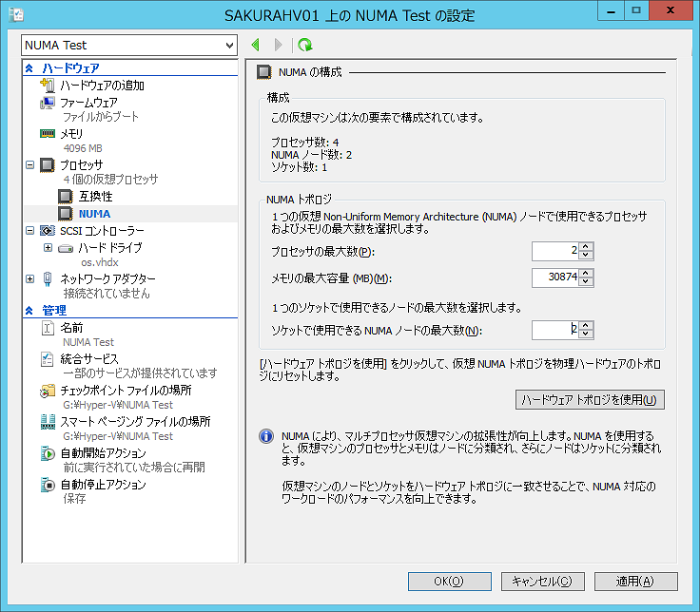Click the 4096 MB memory value
The width and height of the screenshot is (700, 612).
83,148
